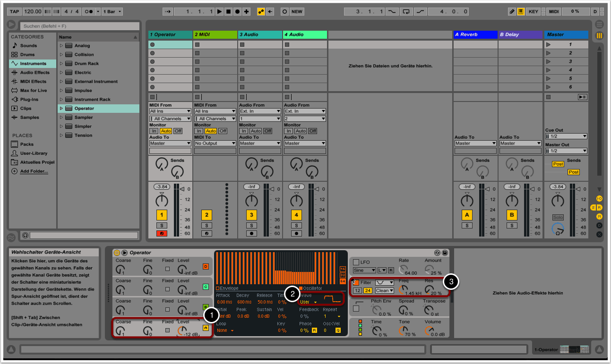611x364 pixels.
Task: Enable the LFO checkbox
Action: click(x=356, y=262)
